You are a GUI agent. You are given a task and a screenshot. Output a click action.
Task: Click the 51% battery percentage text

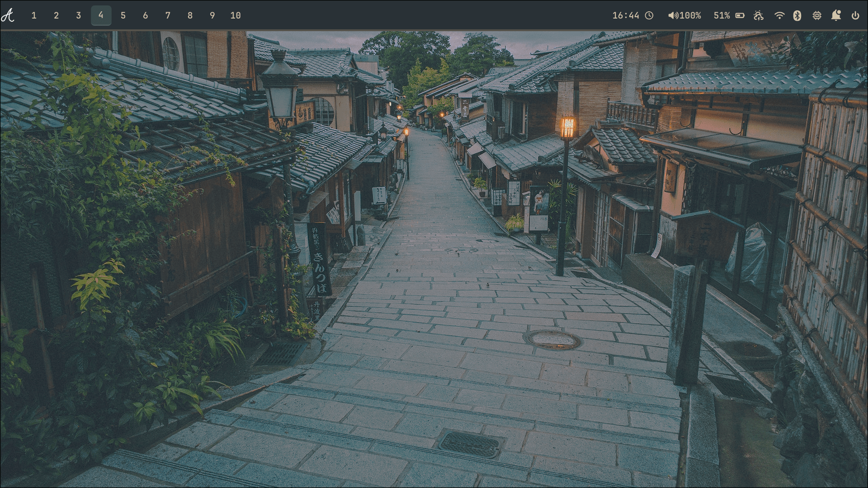click(722, 15)
